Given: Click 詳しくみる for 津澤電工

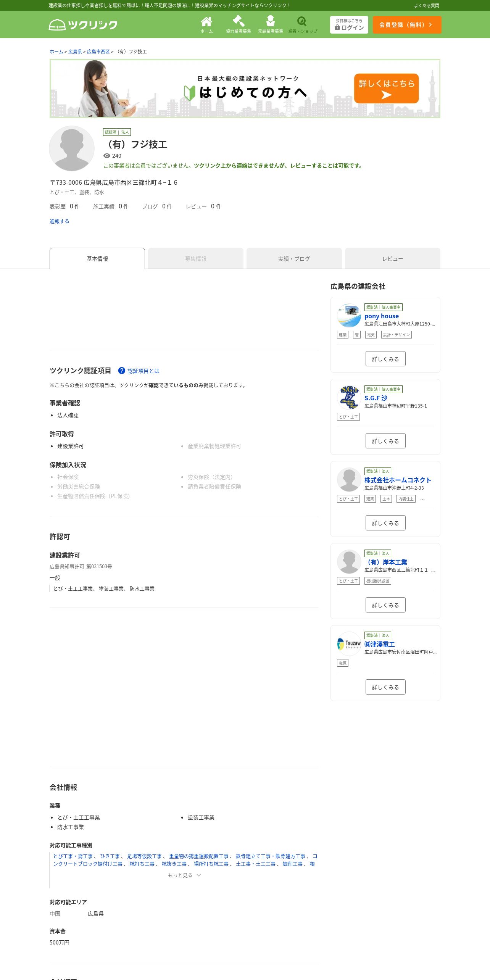Looking at the screenshot, I should point(385,687).
